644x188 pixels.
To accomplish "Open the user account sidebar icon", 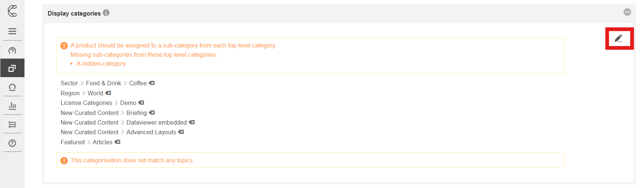I will tap(12, 88).
